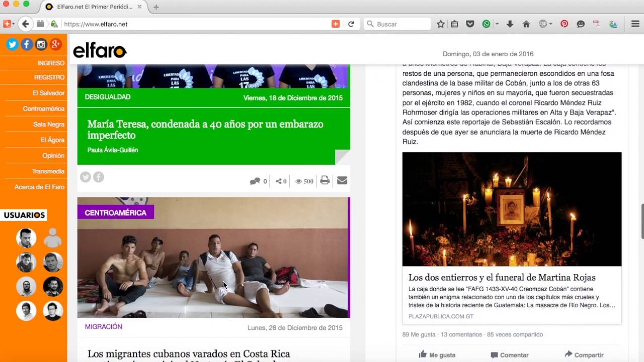Open the downloads arrow panel
The image size is (644, 362).
(510, 24)
